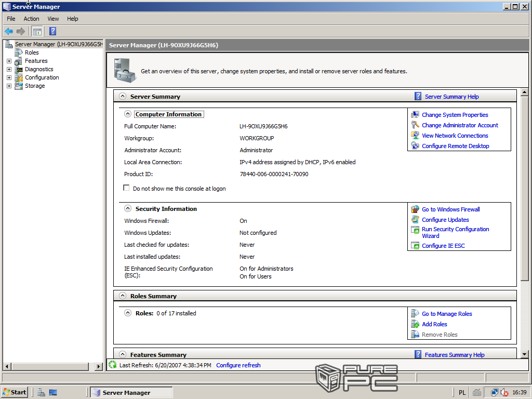Viewport: 532px width, 399px height.
Task: Click the Change System Properties icon
Action: tap(415, 115)
